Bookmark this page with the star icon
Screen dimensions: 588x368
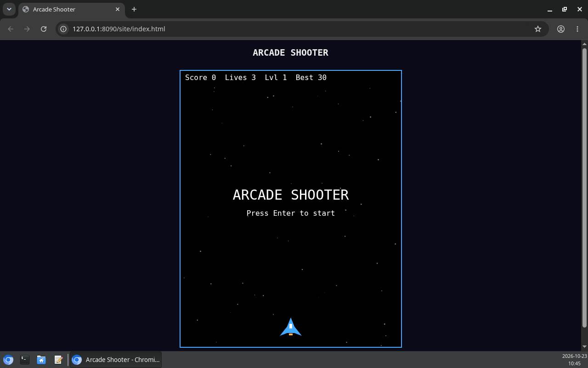point(538,29)
